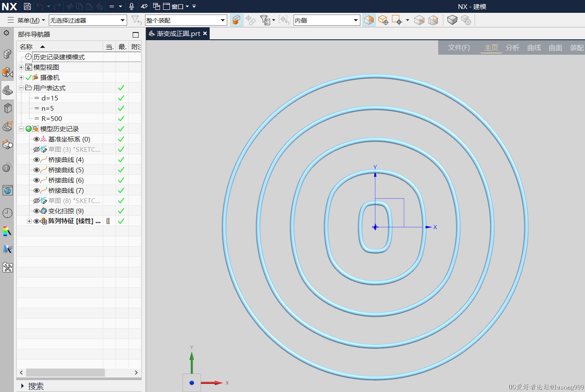Click the dark shaded cube render icon
This screenshot has height=392, width=585.
452,20
